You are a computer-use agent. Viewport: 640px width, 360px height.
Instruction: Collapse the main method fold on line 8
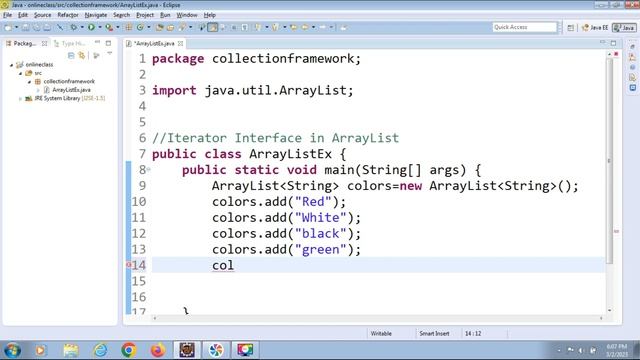point(149,169)
